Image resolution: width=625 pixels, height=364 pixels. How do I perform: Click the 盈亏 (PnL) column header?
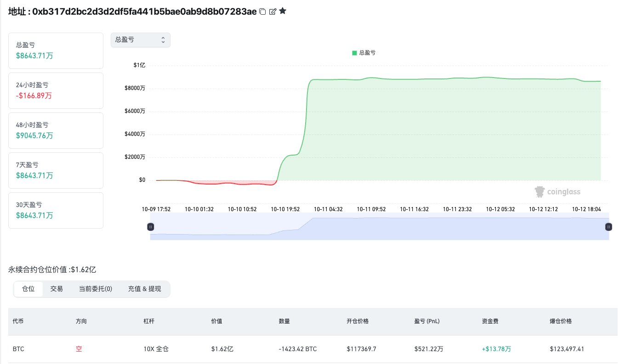426,321
